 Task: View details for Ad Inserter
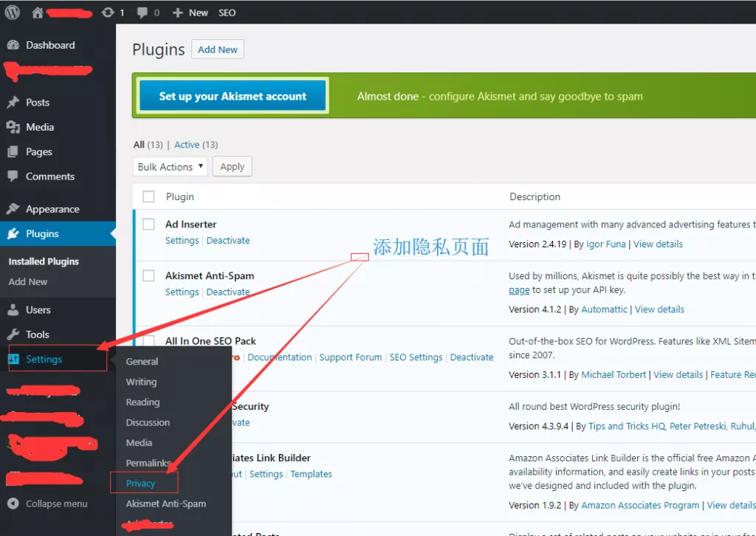click(658, 244)
